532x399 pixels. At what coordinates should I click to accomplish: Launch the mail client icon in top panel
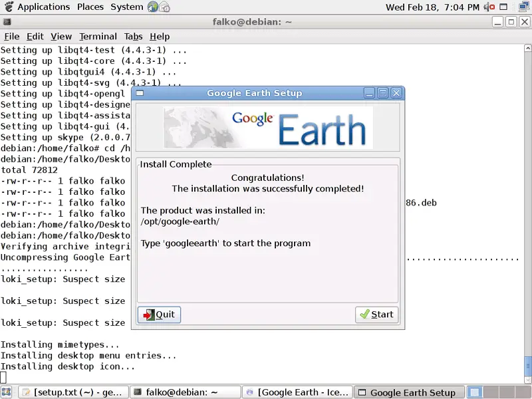tap(164, 7)
